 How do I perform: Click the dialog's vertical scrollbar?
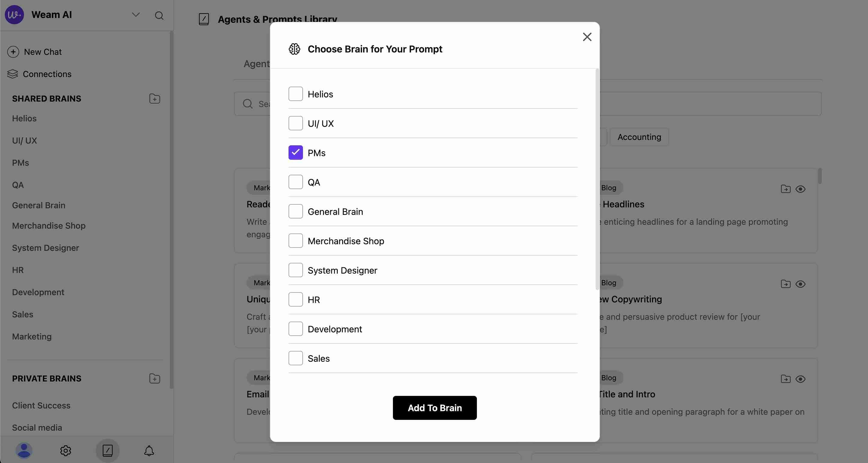coord(597,179)
